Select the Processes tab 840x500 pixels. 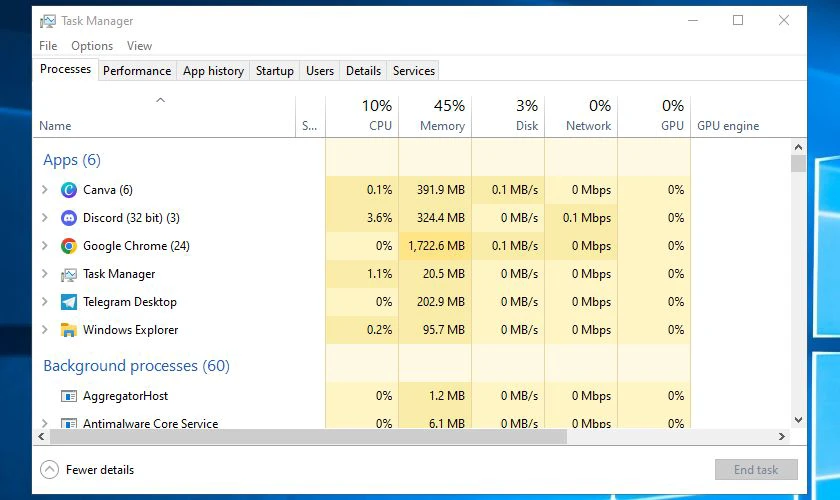65,70
